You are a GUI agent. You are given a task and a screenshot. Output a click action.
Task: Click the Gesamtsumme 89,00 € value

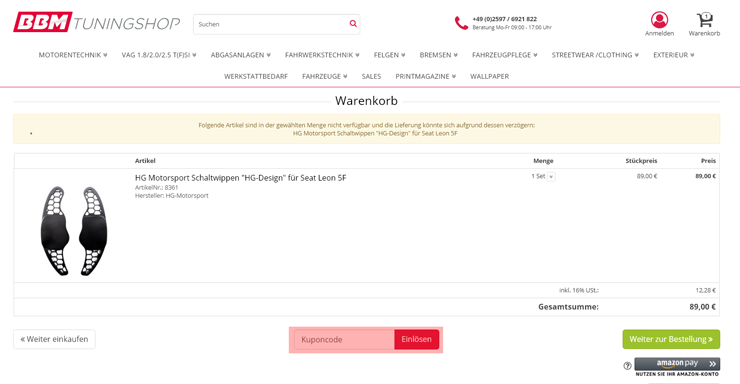coord(702,307)
